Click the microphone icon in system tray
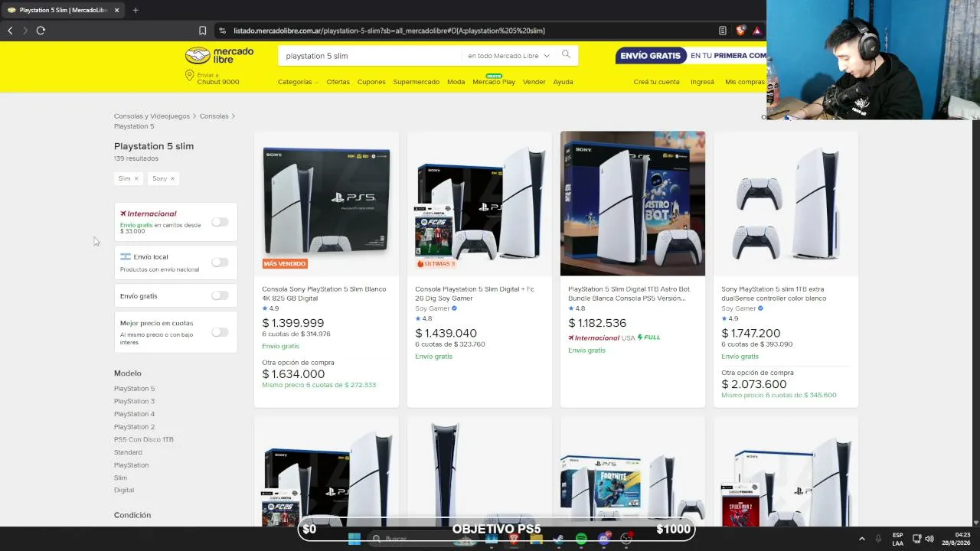 [878, 539]
